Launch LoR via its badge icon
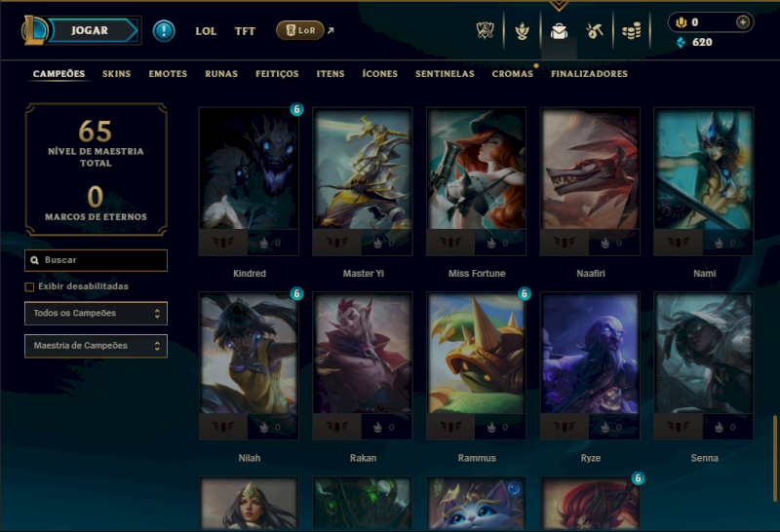Image resolution: width=780 pixels, height=532 pixels. click(x=300, y=30)
